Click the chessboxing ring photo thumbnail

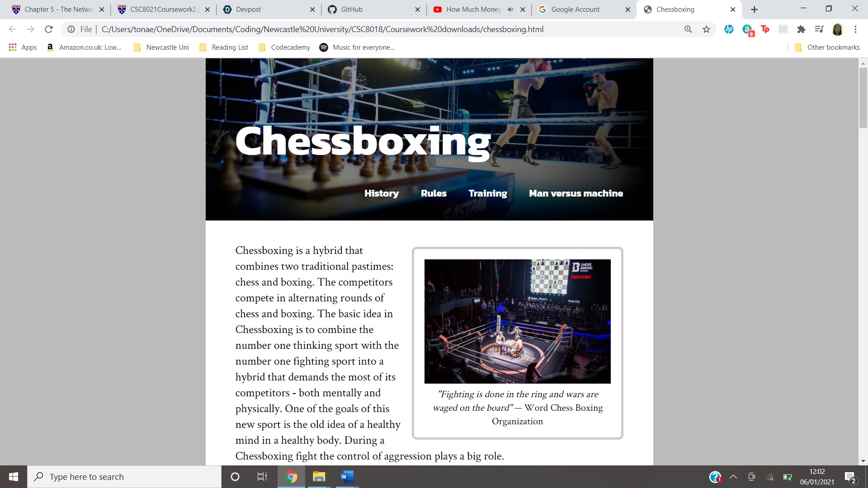[517, 321]
